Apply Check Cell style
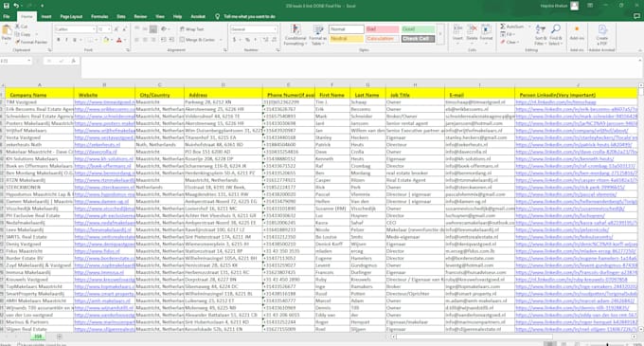 point(418,39)
